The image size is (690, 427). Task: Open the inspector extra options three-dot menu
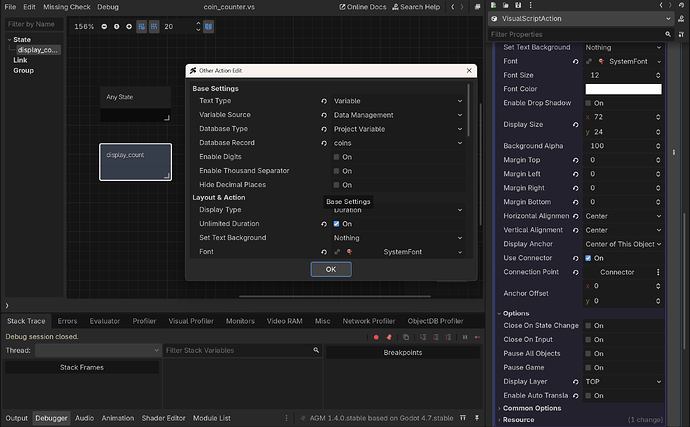coord(530,5)
